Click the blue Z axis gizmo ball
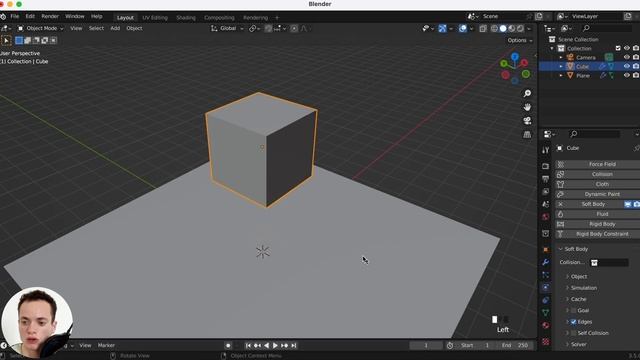The width and height of the screenshot is (640, 360). coord(515,57)
